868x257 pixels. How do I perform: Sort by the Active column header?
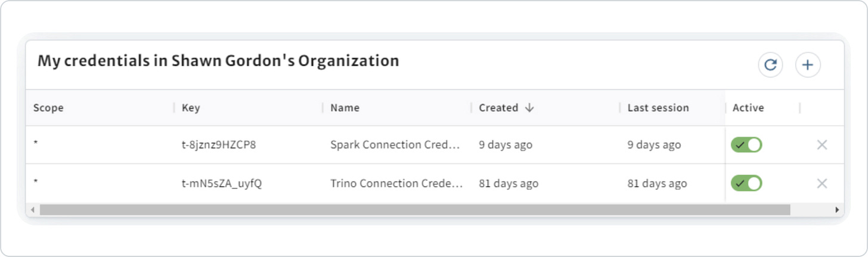pyautogui.click(x=748, y=108)
